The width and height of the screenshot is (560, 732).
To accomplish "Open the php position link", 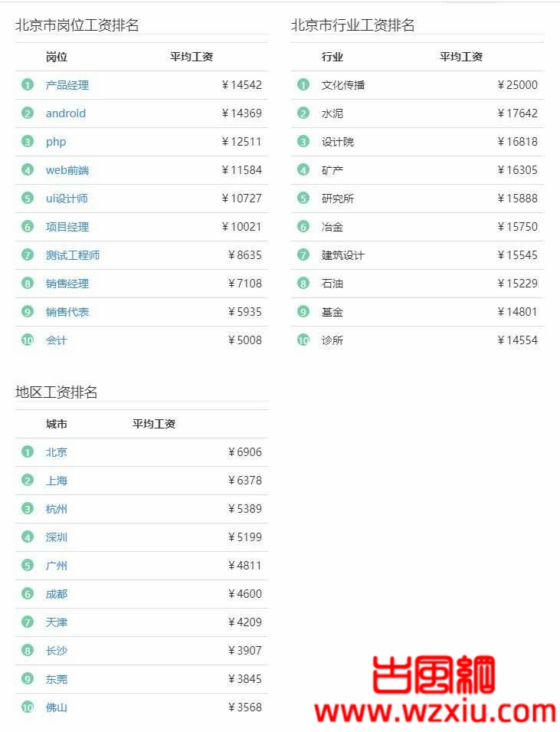I will (56, 142).
